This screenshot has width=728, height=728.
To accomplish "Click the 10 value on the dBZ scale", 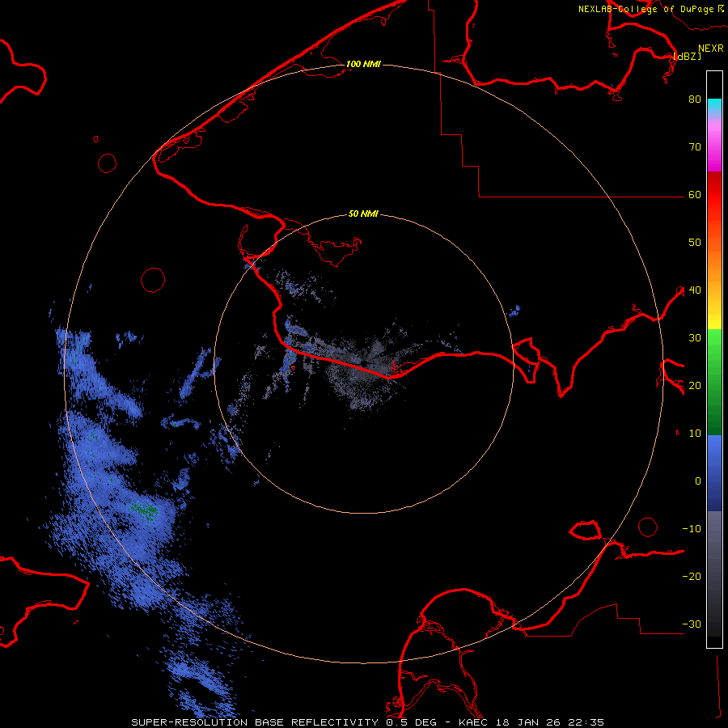I will tap(695, 434).
